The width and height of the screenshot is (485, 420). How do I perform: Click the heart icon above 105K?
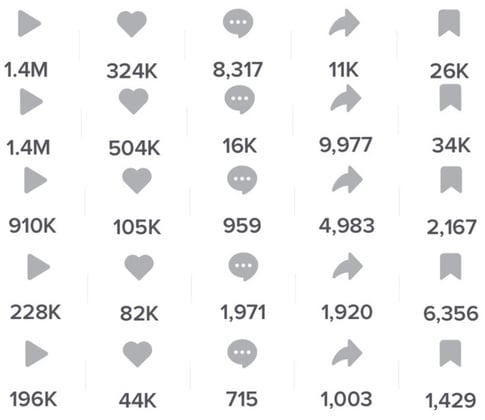(137, 180)
